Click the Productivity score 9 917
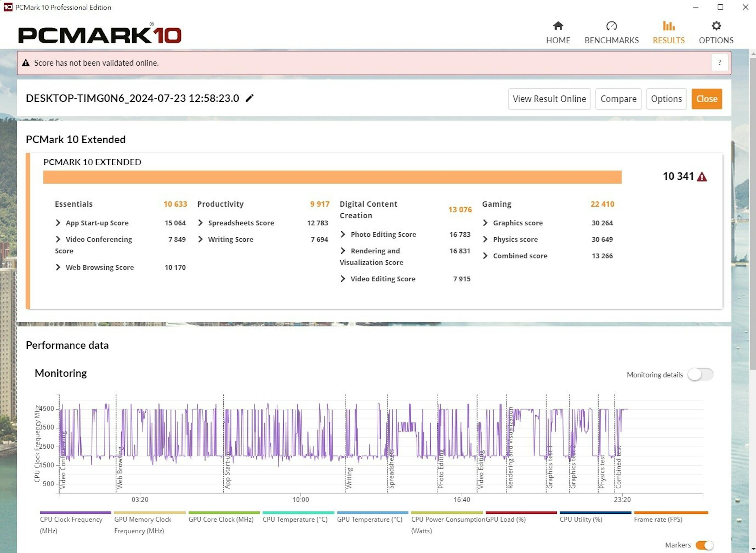Viewport: 756px width, 553px height. tap(320, 204)
